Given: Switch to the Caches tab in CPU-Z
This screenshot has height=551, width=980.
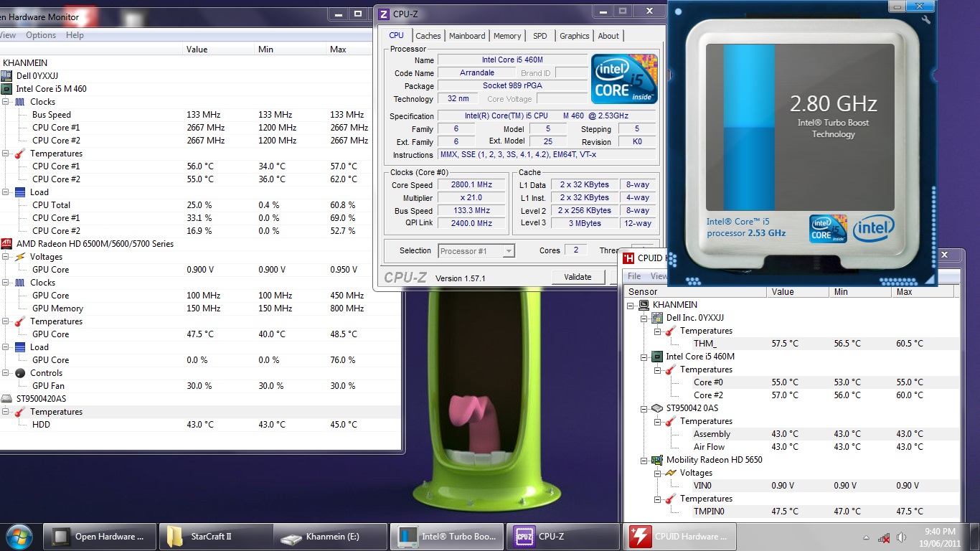Looking at the screenshot, I should 428,36.
